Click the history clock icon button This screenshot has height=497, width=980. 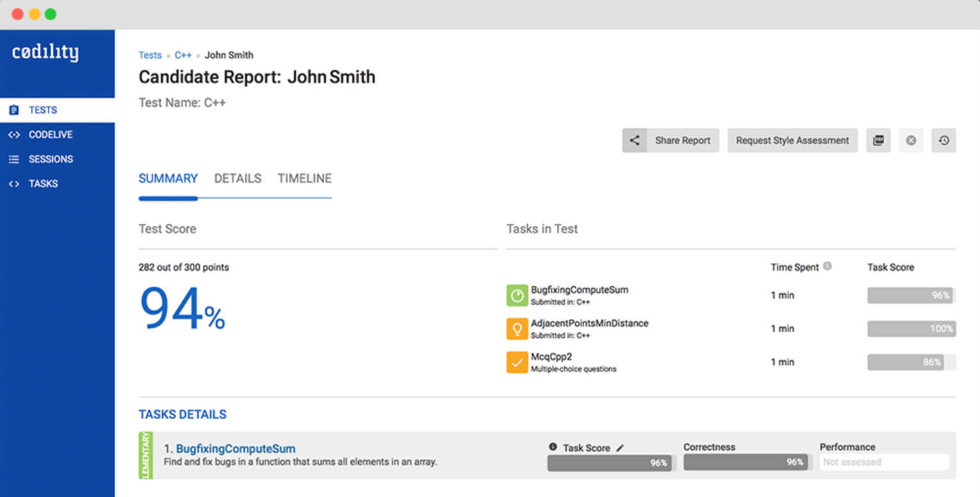click(944, 141)
